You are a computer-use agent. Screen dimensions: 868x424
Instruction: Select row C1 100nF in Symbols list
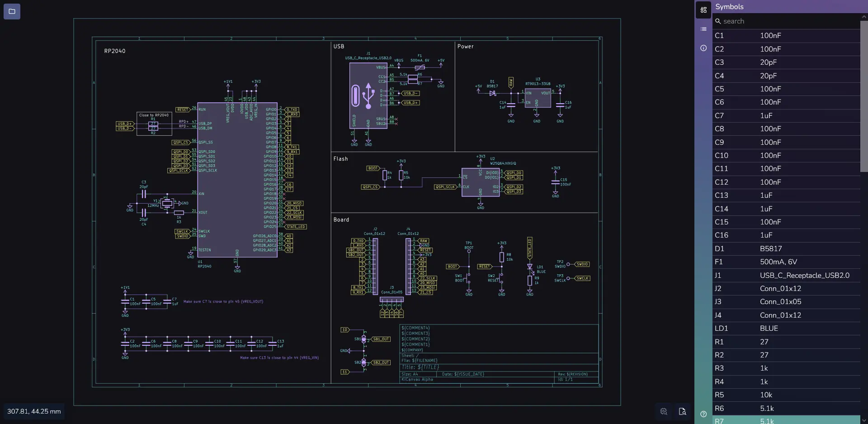coord(786,36)
